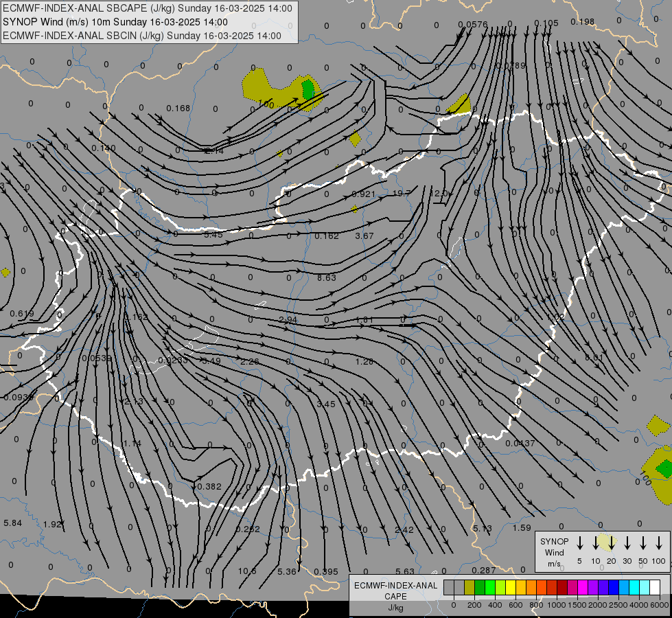Image resolution: width=672 pixels, height=618 pixels.
Task: Click the 0.105 value on the map
Action: [x=546, y=23]
